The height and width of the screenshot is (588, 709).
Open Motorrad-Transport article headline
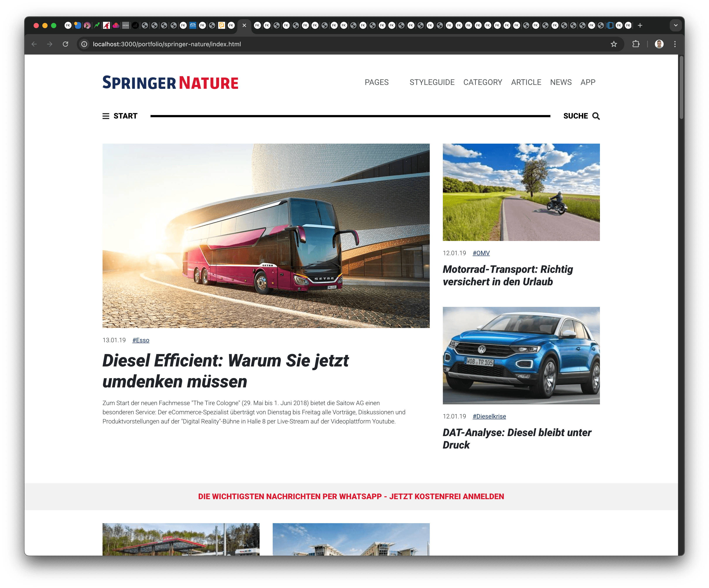[508, 275]
